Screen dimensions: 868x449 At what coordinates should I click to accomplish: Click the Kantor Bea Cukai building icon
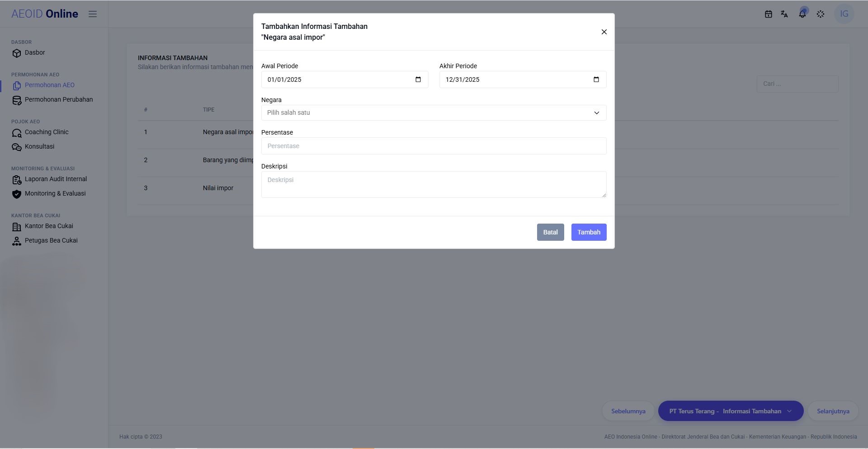click(17, 227)
